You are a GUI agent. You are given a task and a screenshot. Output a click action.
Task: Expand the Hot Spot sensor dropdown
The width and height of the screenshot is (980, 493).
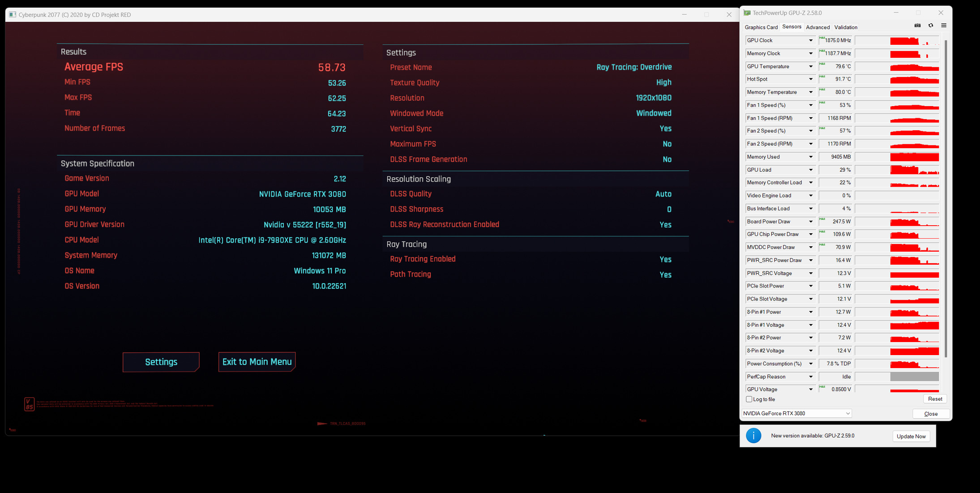[x=810, y=79]
